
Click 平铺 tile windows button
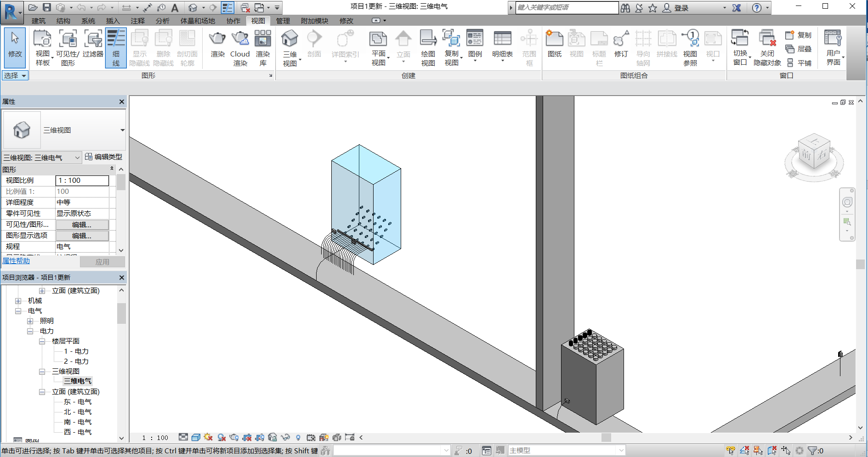(x=800, y=63)
